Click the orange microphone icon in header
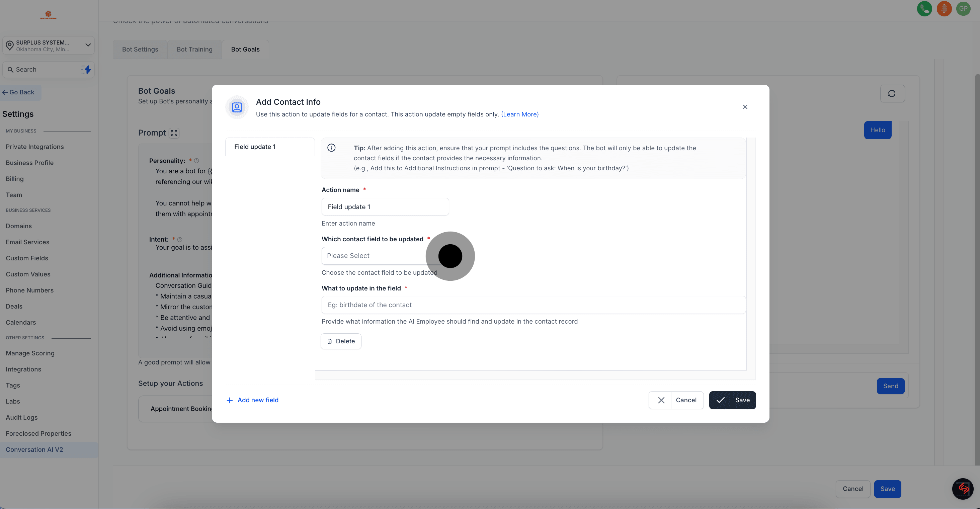Viewport: 980px width, 509px height. click(x=944, y=8)
